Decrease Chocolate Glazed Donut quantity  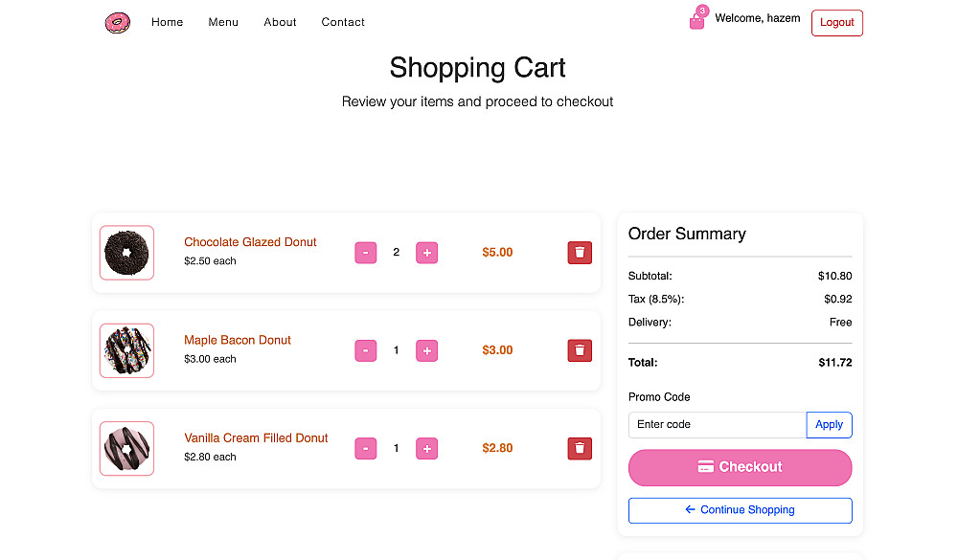tap(366, 253)
